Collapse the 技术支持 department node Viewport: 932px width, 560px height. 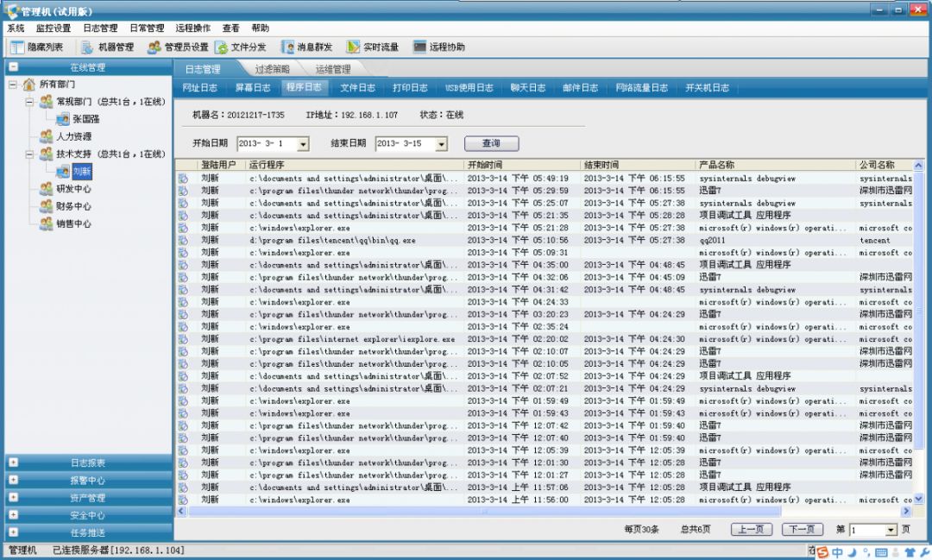[29, 154]
